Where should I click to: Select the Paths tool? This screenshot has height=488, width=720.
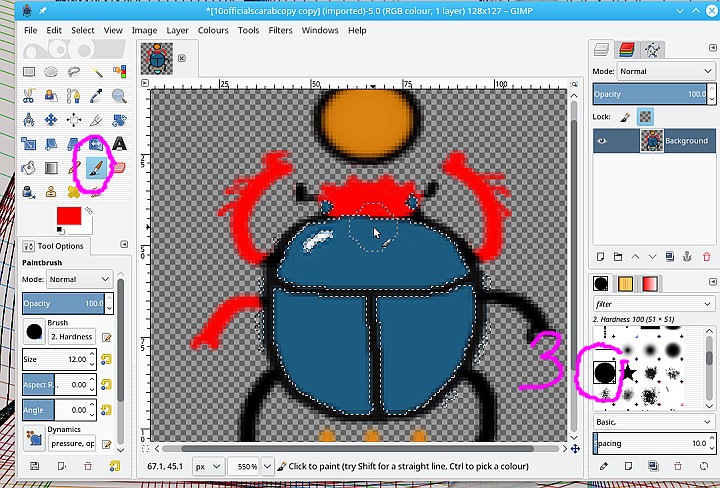[x=73, y=95]
